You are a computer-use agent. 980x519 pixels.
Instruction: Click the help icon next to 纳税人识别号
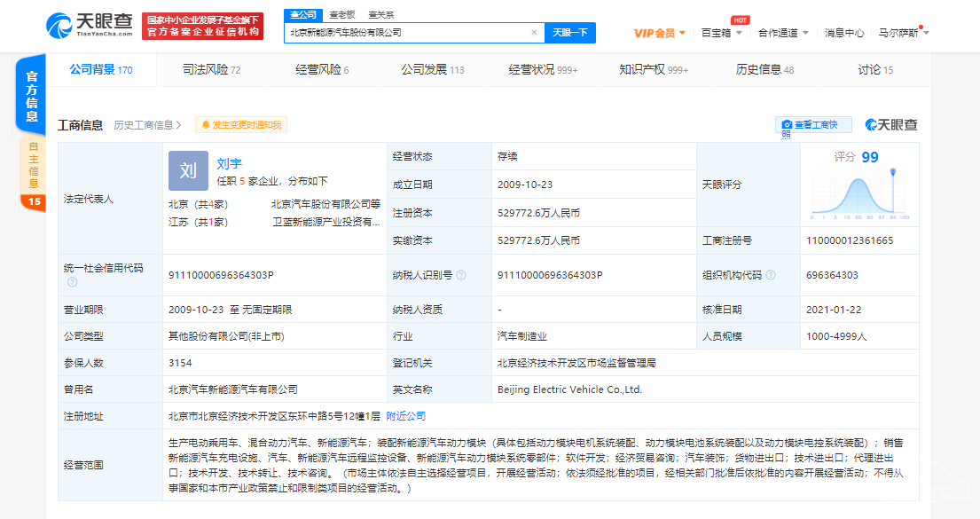pos(461,275)
